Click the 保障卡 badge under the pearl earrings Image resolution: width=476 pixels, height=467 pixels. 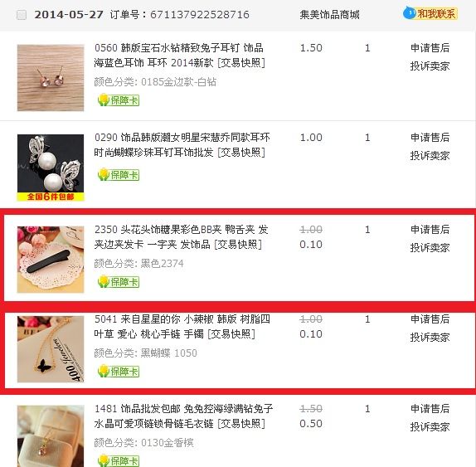click(119, 175)
